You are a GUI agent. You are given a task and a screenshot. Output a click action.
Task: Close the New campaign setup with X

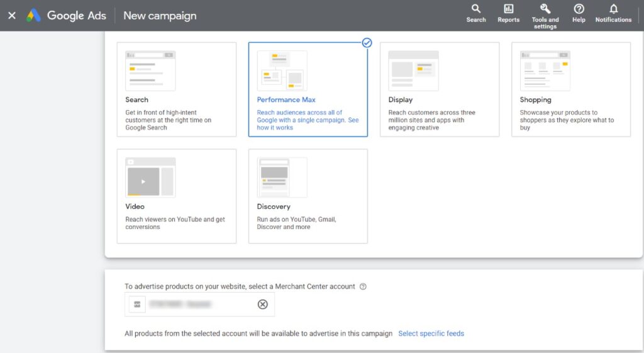click(x=12, y=16)
